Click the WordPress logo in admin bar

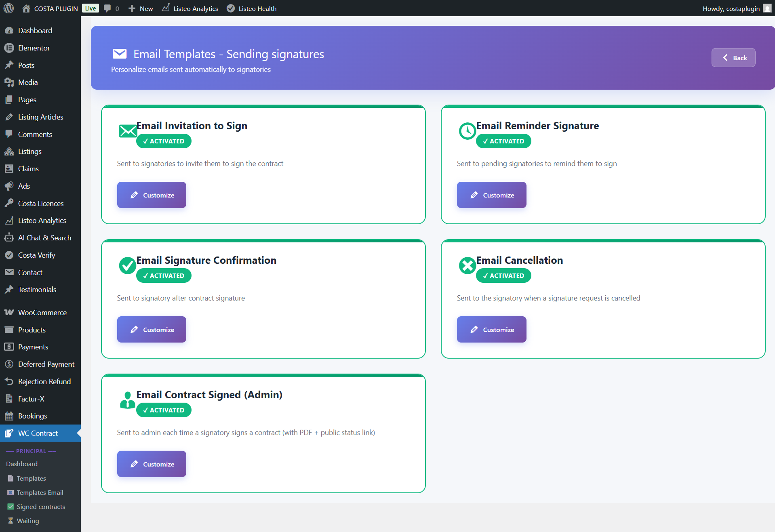tap(8, 8)
